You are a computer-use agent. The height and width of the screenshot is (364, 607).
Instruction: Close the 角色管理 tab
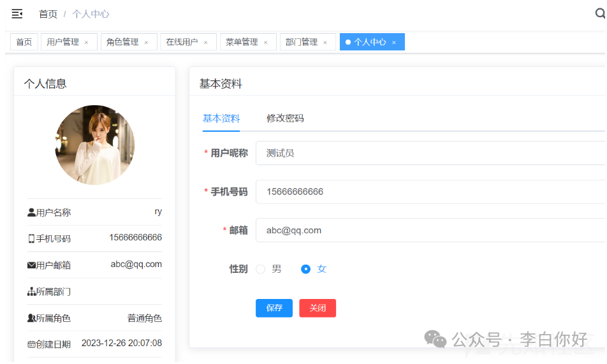point(147,43)
